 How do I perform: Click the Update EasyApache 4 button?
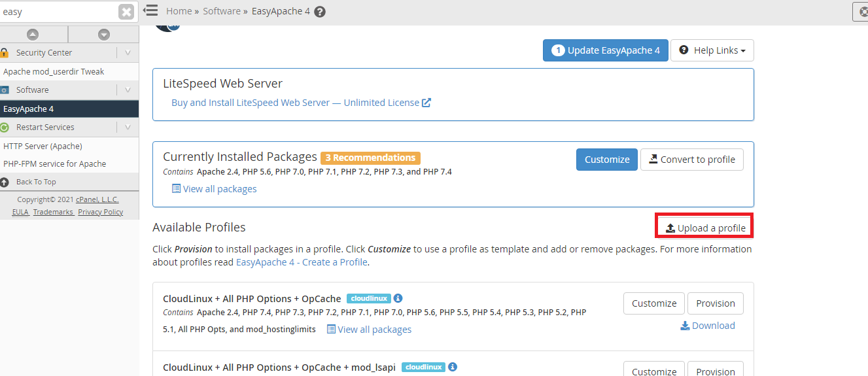[x=605, y=50]
